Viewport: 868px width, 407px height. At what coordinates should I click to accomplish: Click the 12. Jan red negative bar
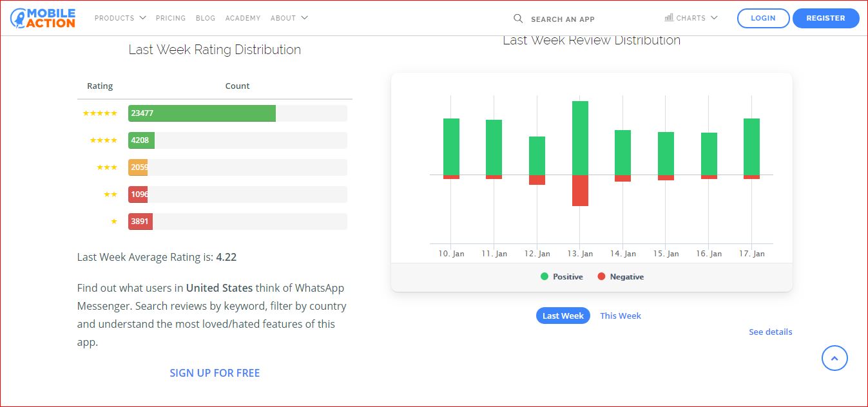coord(537,180)
